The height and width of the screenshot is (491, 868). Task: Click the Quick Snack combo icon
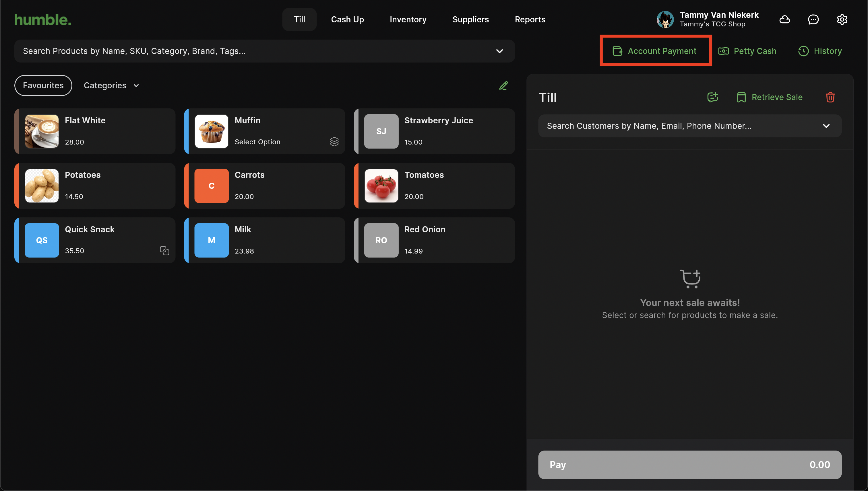point(164,251)
